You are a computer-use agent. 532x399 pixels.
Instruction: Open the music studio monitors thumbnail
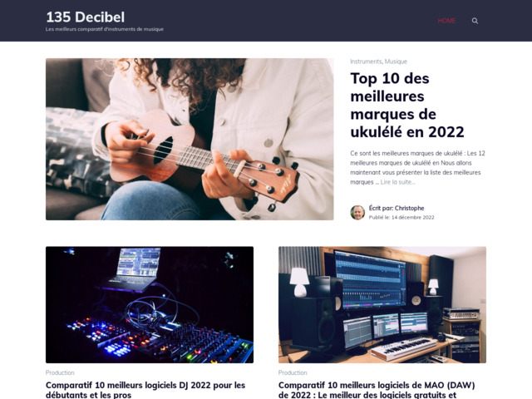[x=382, y=305]
